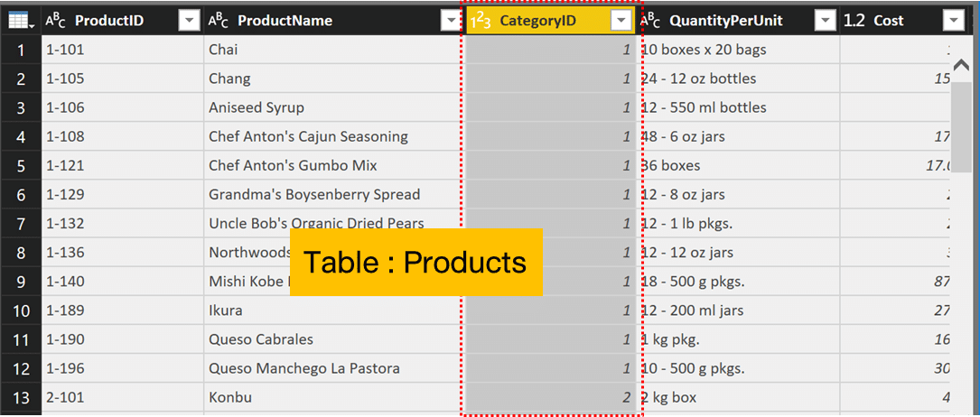The height and width of the screenshot is (417, 980).
Task: Click the Chai product name cell
Action: [x=223, y=50]
